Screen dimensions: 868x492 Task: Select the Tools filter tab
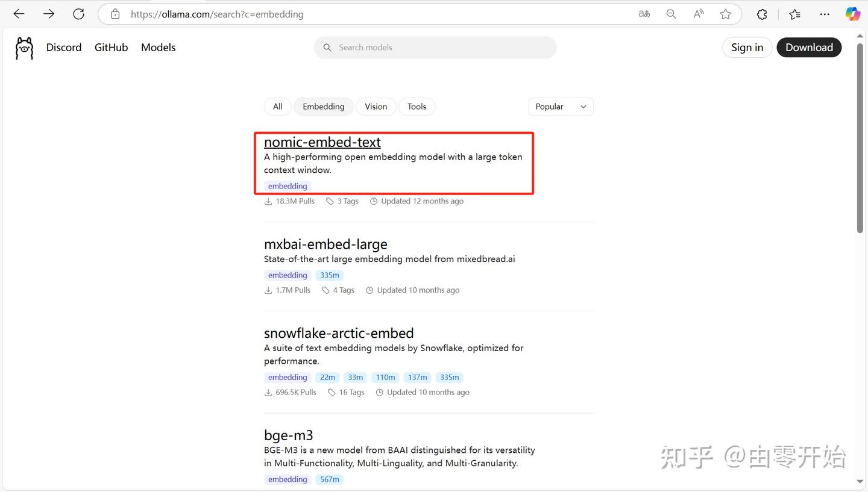pos(417,107)
